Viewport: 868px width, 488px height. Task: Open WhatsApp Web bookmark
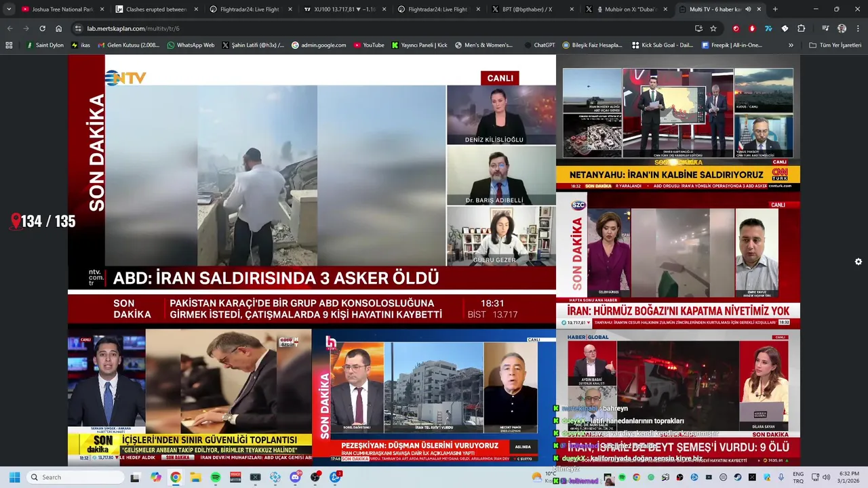[x=191, y=45]
